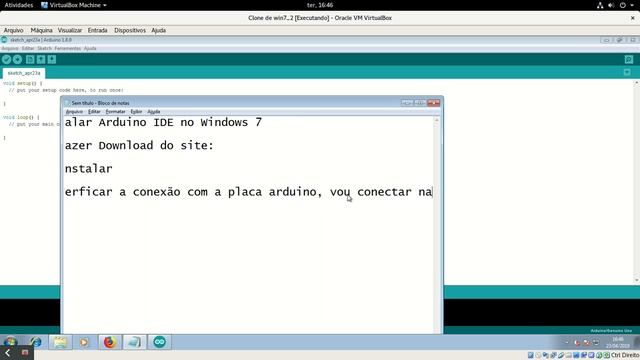Open Windows Explorer from the taskbar
This screenshot has width=640, height=360.
[60, 342]
